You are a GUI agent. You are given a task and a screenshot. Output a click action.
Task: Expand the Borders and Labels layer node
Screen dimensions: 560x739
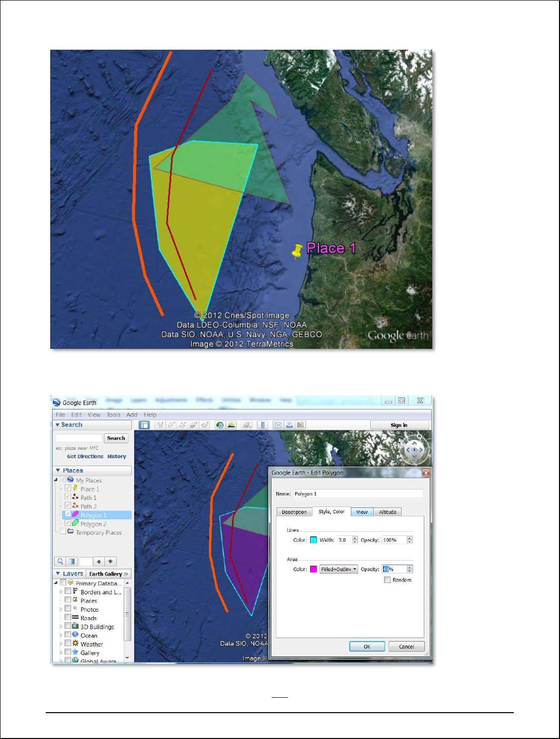(x=61, y=592)
